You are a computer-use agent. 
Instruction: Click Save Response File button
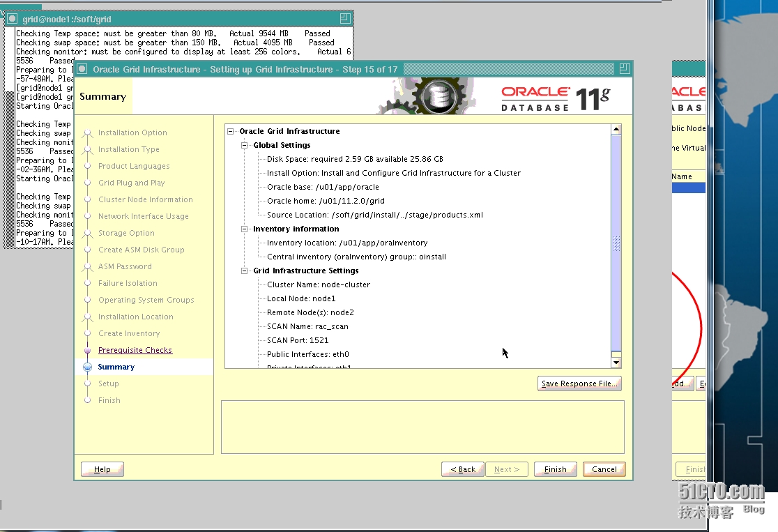click(579, 383)
